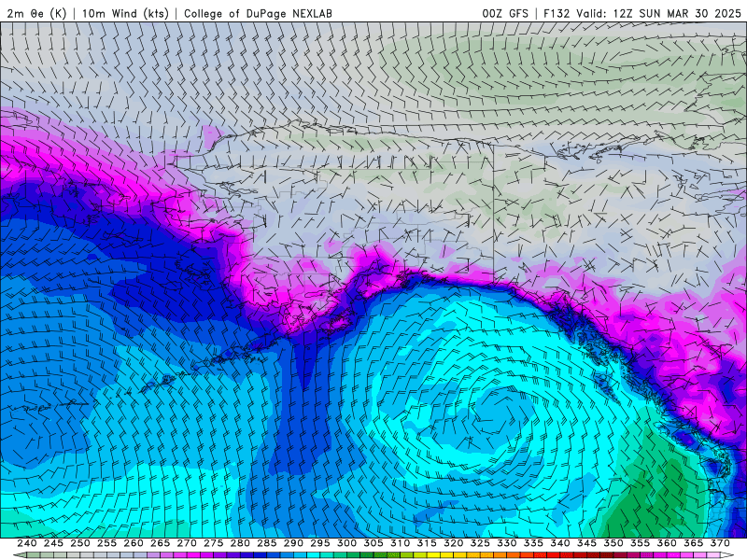Click the 245 value on the color scale
The width and height of the screenshot is (747, 560).
pos(53,543)
